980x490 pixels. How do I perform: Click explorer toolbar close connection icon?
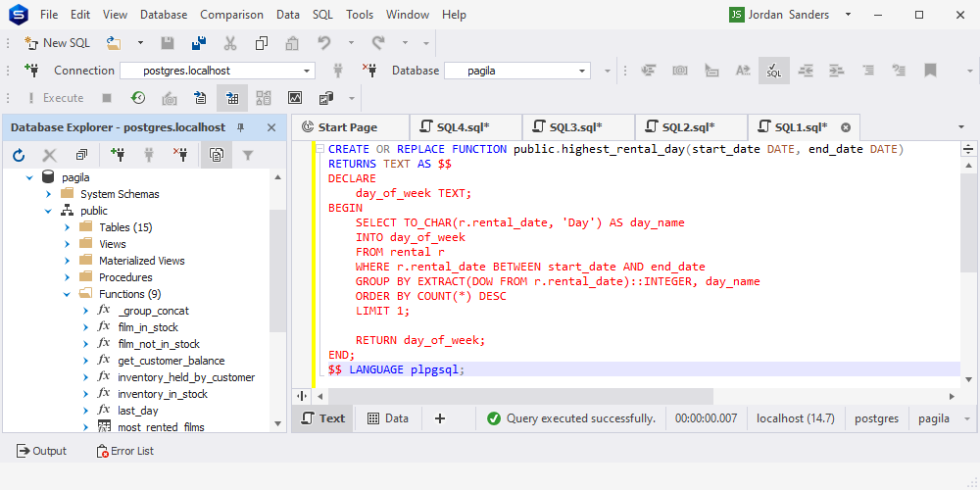click(x=180, y=155)
